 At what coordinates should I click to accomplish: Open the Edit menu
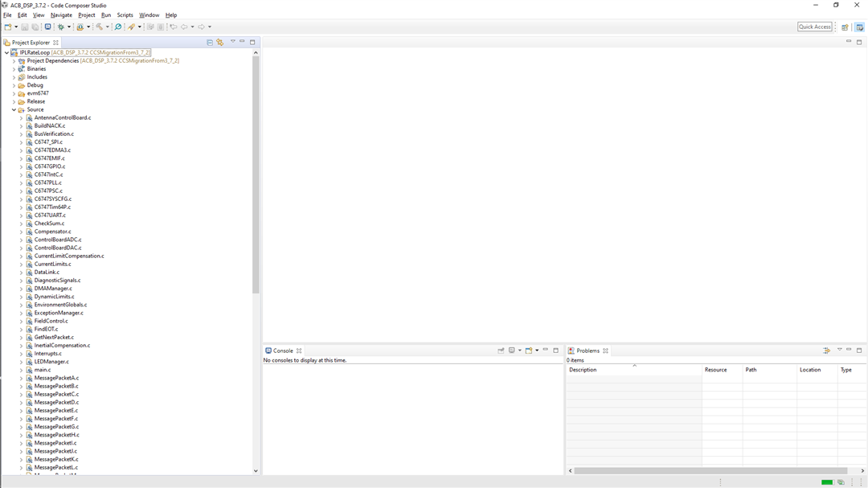23,15
